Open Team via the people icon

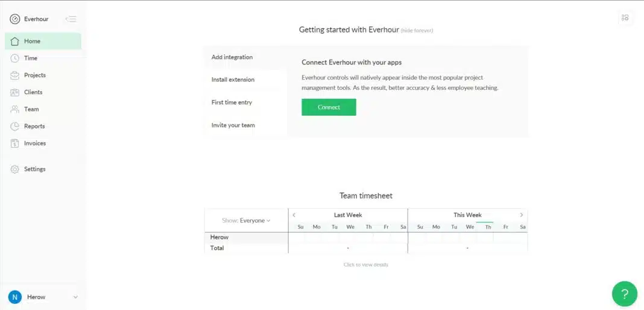pos(15,109)
